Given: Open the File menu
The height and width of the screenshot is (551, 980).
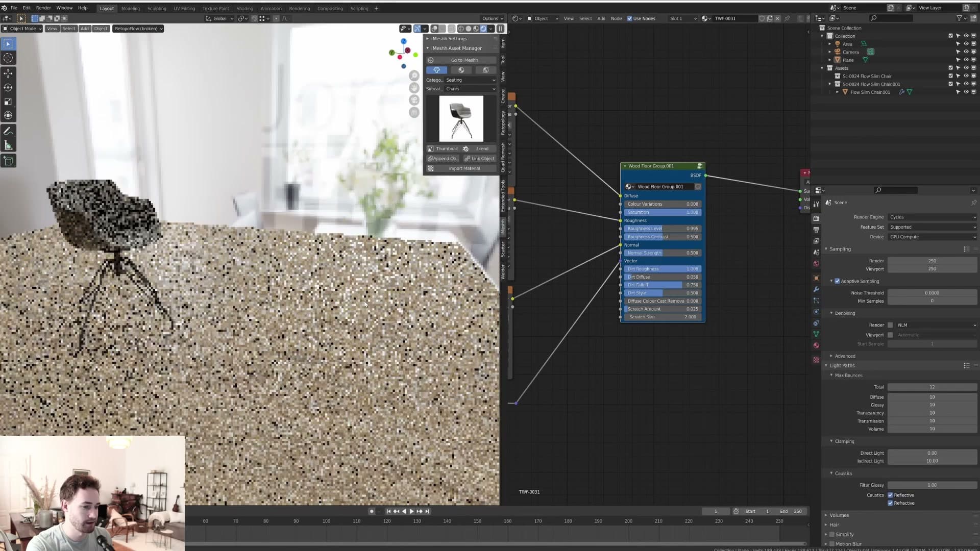Looking at the screenshot, I should tap(14, 8).
